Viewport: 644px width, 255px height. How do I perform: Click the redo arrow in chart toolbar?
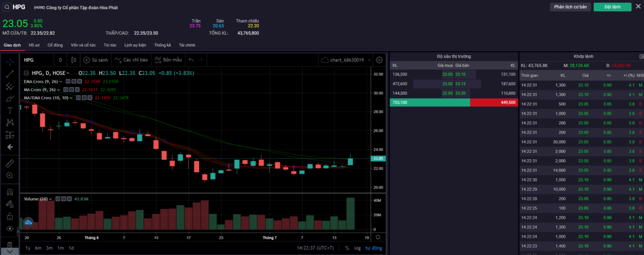(201, 60)
